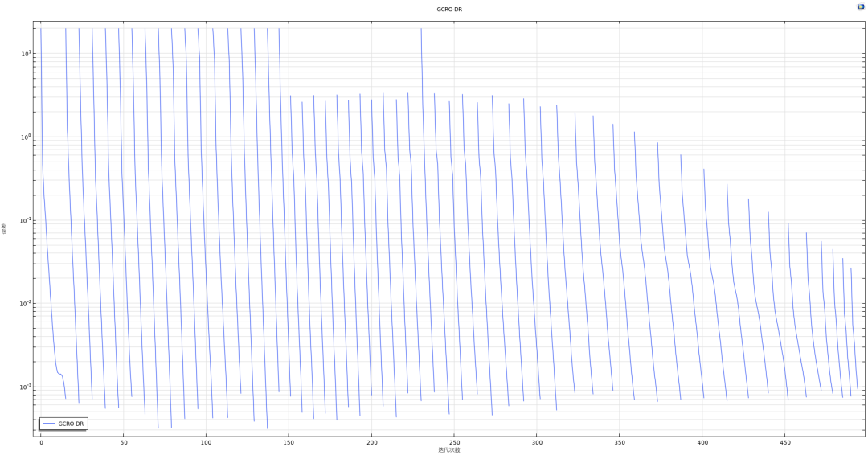The image size is (868, 455).
Task: Click the GCRO-DR plot title
Action: [449, 10]
